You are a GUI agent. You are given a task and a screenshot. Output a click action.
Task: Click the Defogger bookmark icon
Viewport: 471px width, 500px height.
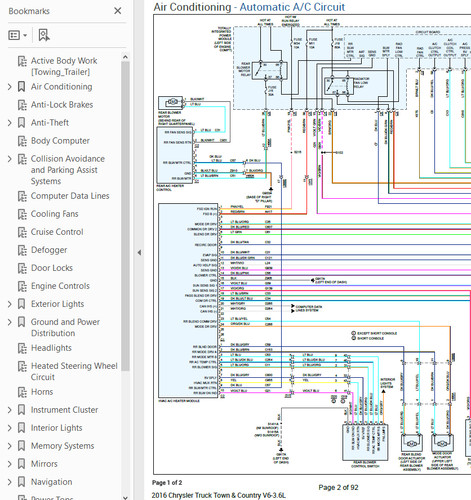tap(22, 250)
